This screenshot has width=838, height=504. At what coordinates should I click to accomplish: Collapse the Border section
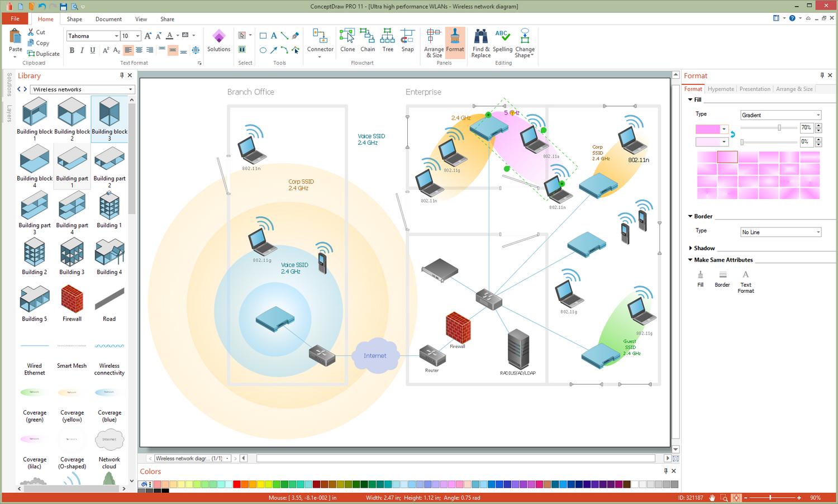[690, 216]
